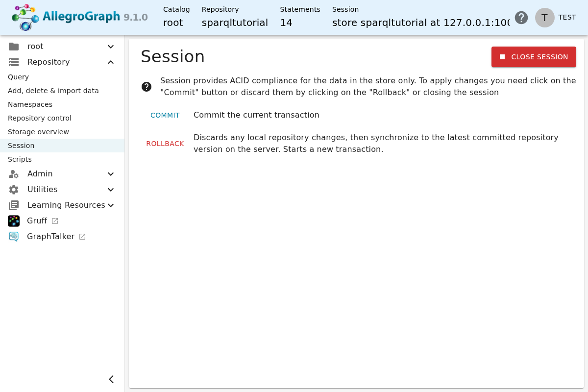Click the Utilities gear icon
Screen dimensions: 588x392
tap(14, 190)
